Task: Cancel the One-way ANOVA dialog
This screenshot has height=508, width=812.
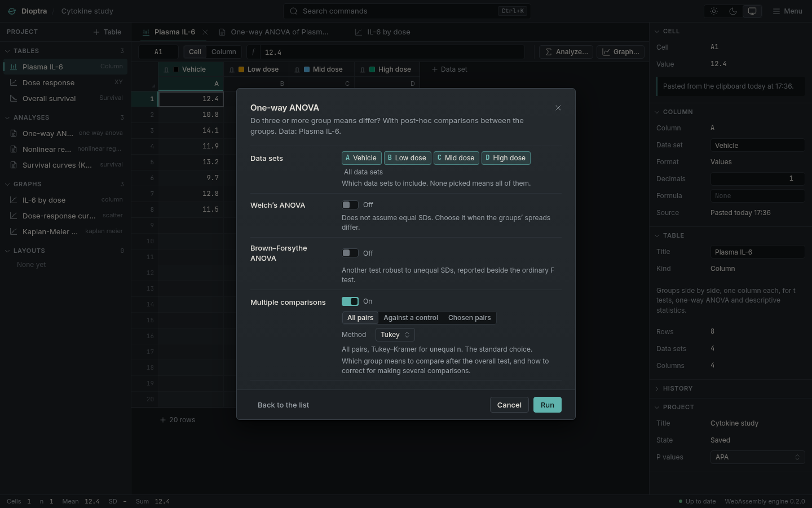Action: (509, 405)
